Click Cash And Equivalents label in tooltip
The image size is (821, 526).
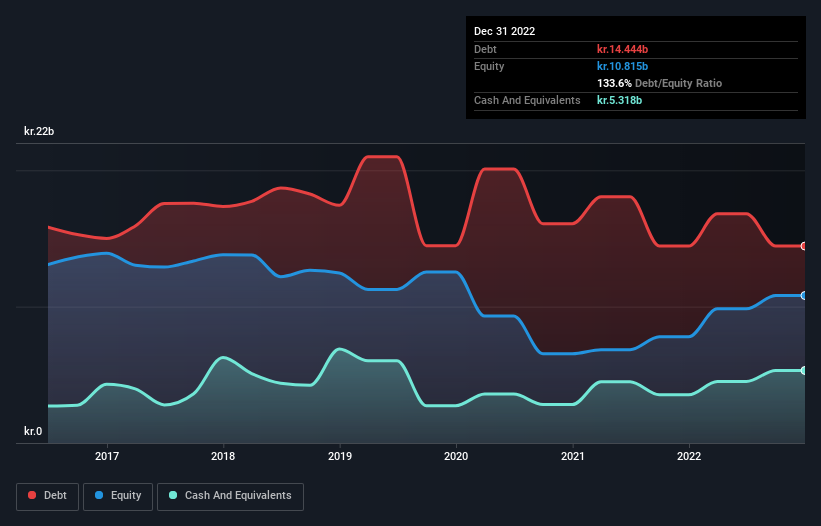pyautogui.click(x=527, y=100)
